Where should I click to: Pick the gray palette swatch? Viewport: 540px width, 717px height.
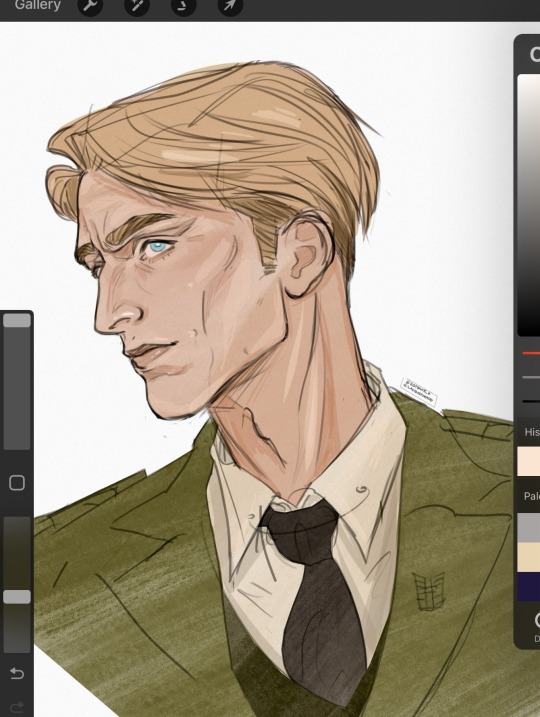[x=529, y=528]
